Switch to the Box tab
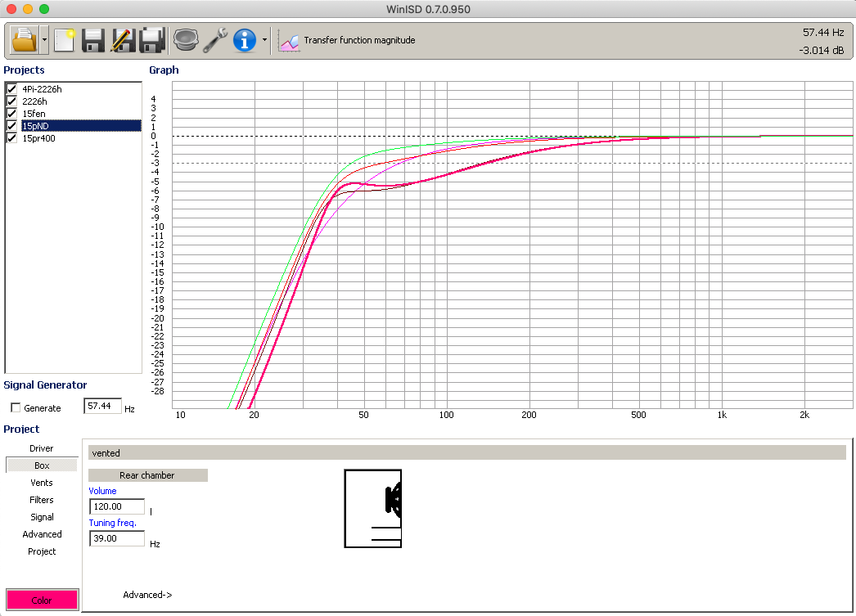This screenshot has width=856, height=616. pos(42,465)
